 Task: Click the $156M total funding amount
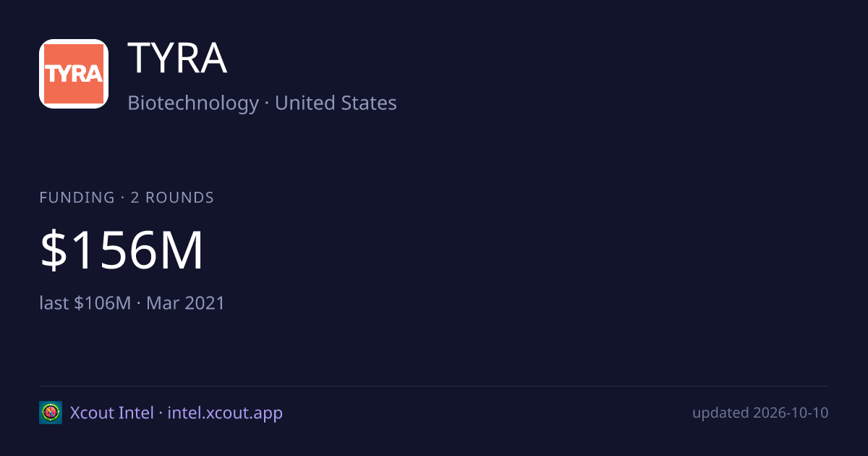(122, 251)
